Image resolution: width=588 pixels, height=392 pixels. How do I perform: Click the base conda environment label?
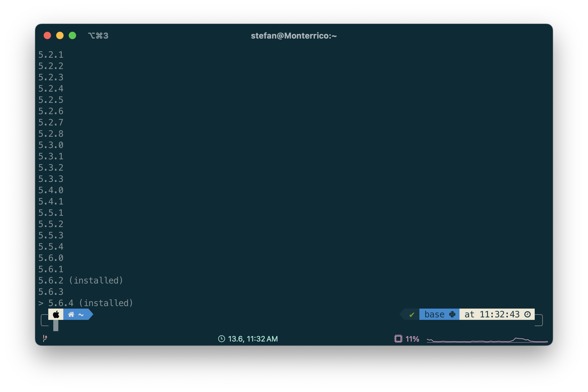[434, 314]
